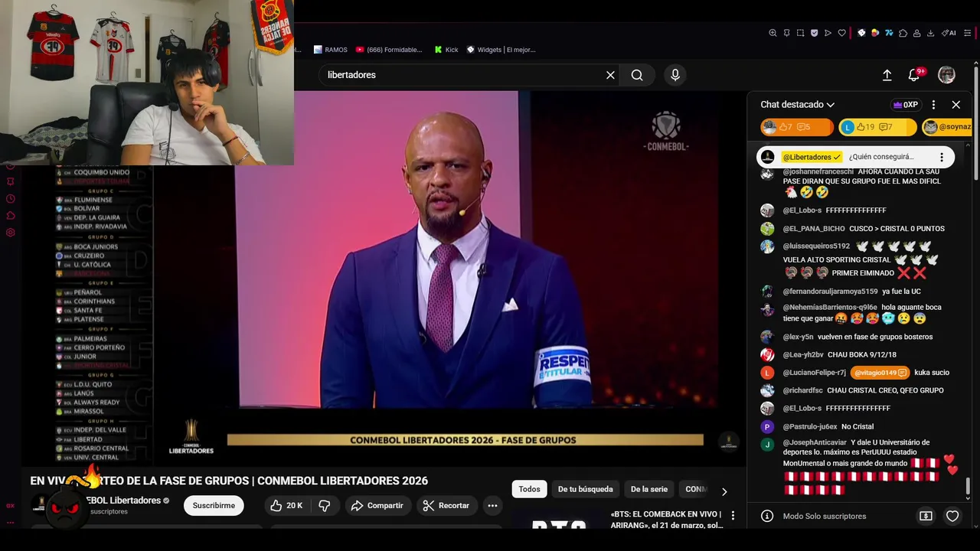Click the chat panel scrollbar thumb
The height and width of the screenshot is (551, 980).
point(968,487)
